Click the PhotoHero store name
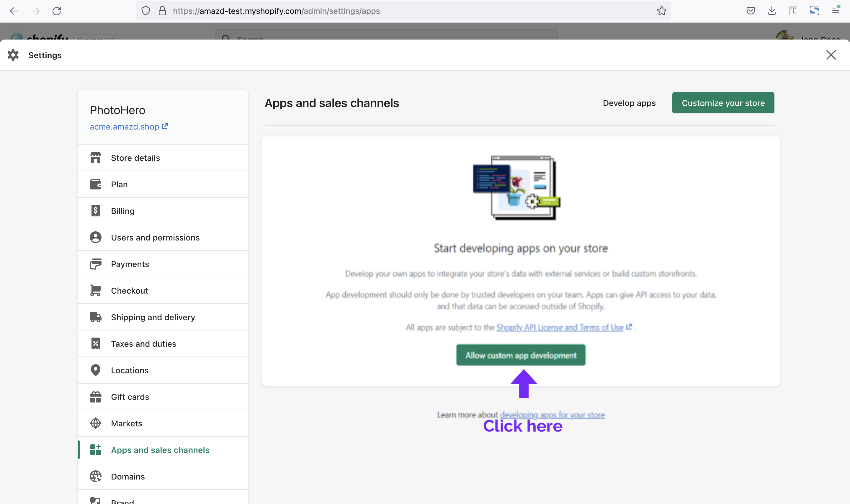The image size is (850, 504). tap(117, 110)
